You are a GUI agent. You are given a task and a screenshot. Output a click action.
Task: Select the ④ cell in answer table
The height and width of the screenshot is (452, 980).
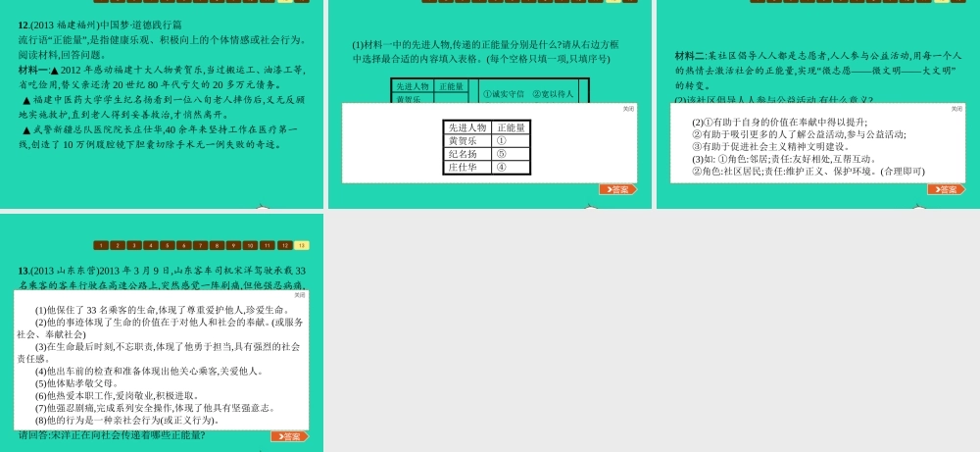511,167
